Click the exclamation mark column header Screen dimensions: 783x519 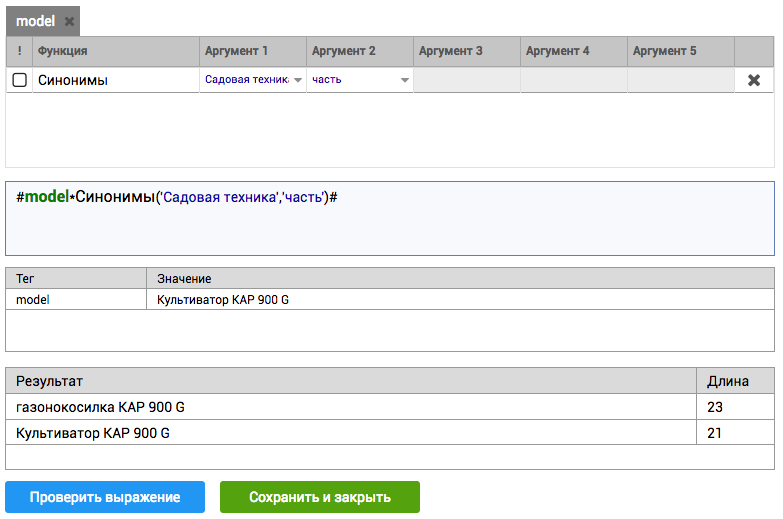click(x=19, y=51)
